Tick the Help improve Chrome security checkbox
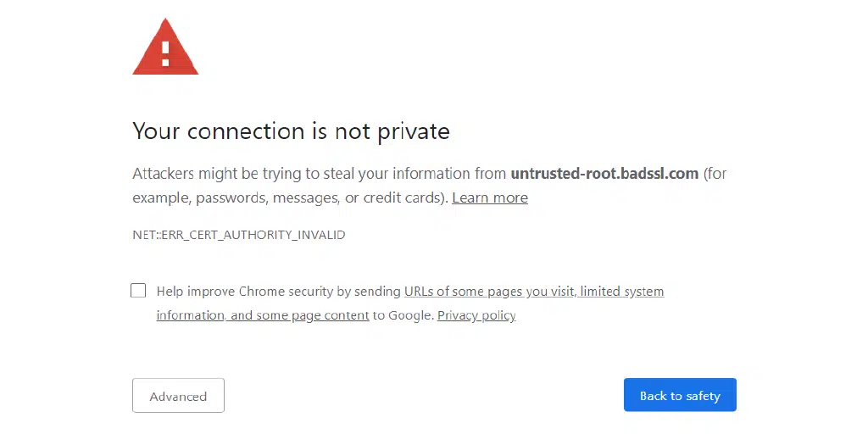 (138, 291)
